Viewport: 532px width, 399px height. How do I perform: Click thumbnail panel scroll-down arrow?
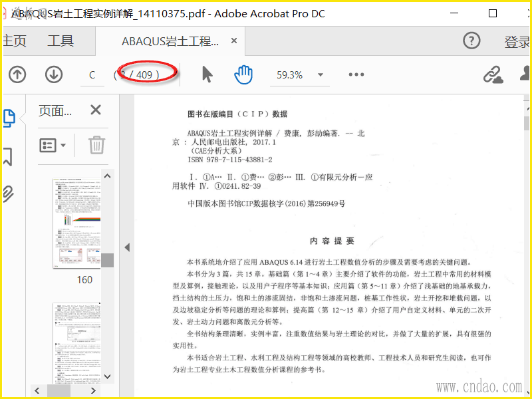click(107, 376)
